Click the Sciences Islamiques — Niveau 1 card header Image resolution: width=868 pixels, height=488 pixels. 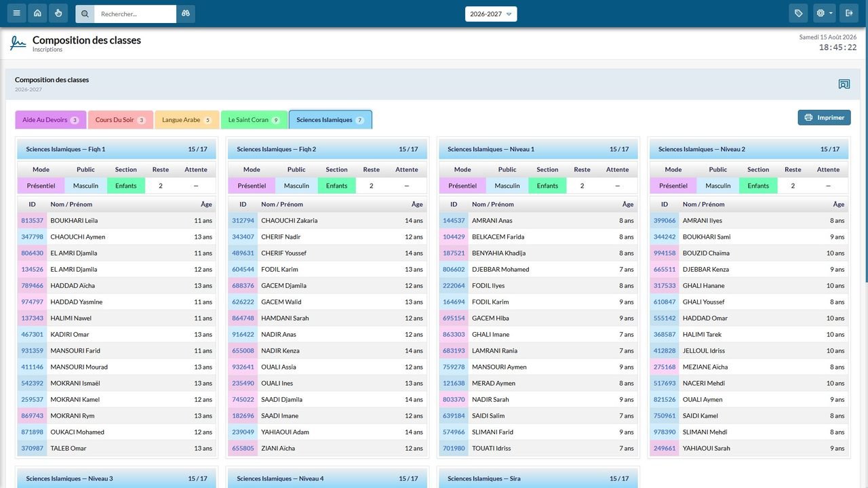[x=538, y=149]
